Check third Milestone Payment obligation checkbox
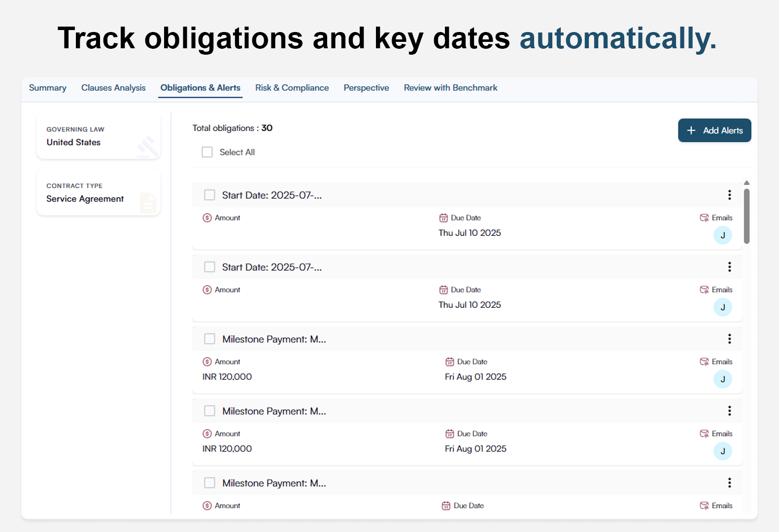779x532 pixels. click(210, 483)
